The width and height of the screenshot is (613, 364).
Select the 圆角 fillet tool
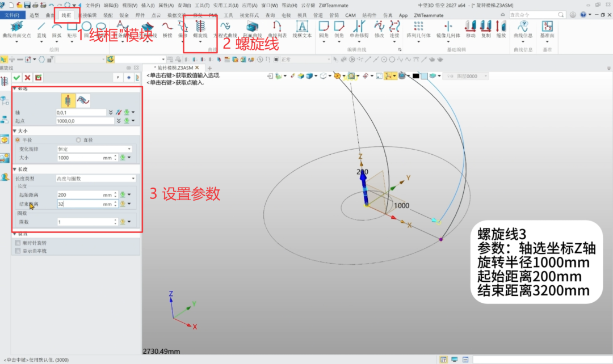tap(324, 29)
